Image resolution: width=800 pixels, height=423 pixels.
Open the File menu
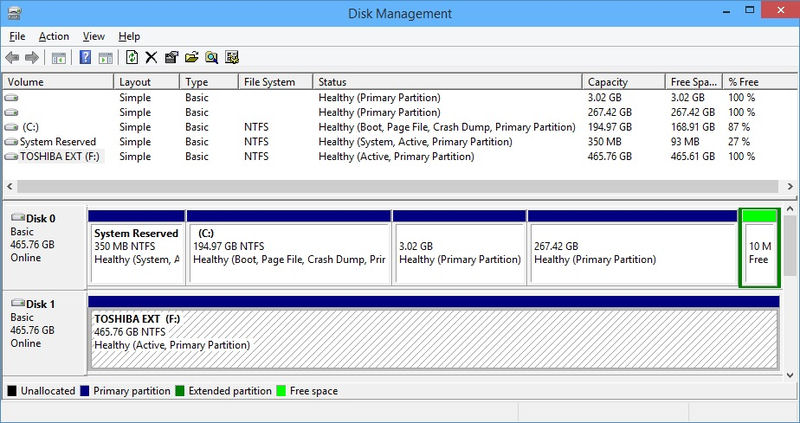pos(17,37)
